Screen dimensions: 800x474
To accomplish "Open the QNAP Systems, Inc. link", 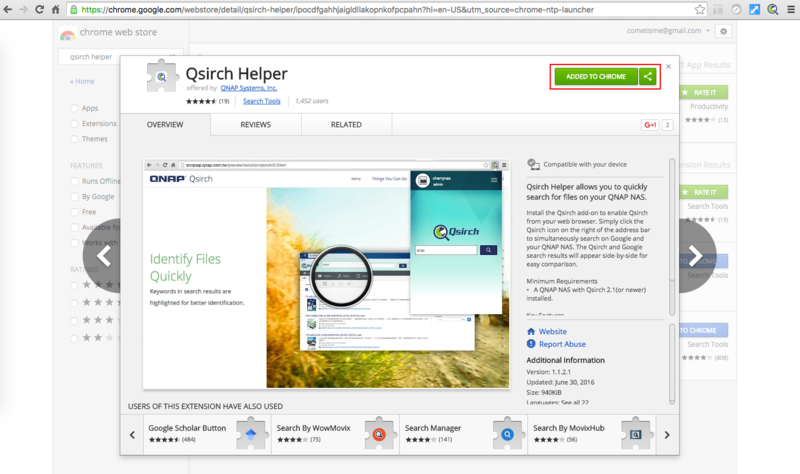I will coord(248,88).
